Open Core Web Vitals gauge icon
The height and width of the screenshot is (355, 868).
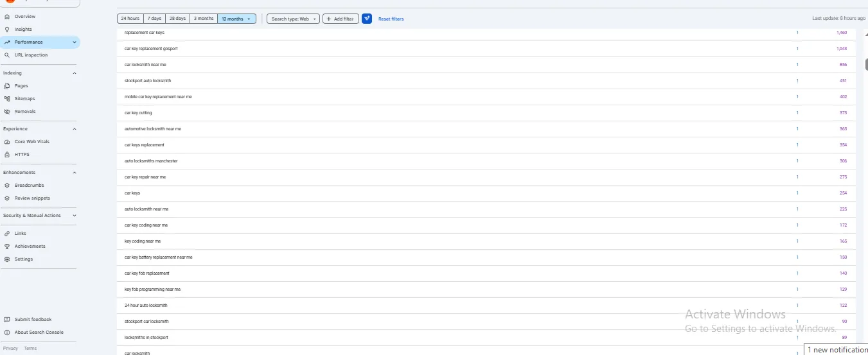point(7,142)
